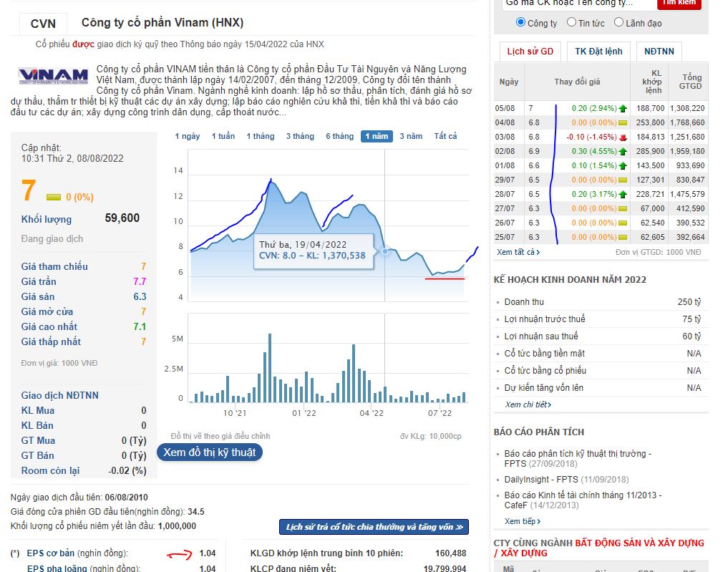The height and width of the screenshot is (572, 728).
Task: Click the Giá thấp nhất label
Action: (x=51, y=341)
